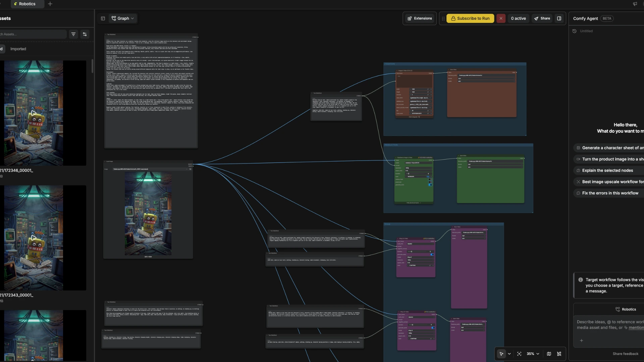Expand the select-mode chevron next to pointer
The width and height of the screenshot is (644, 362).
[x=509, y=354]
